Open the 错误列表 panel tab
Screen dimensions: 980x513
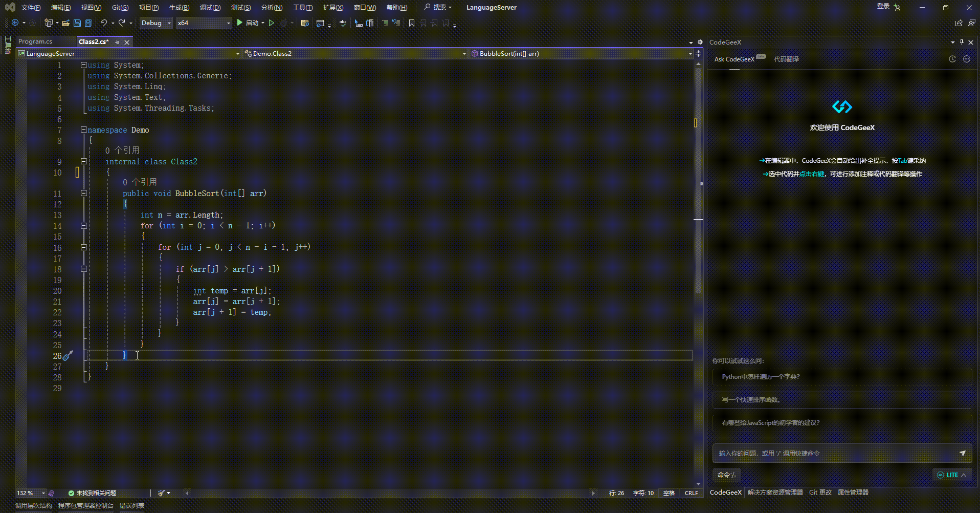(x=132, y=506)
